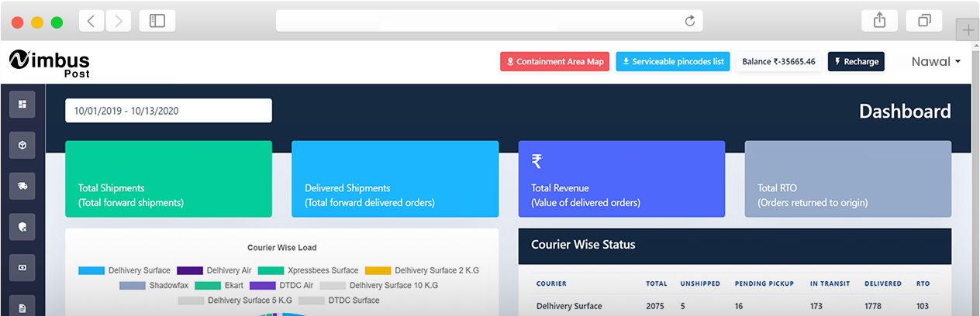Open the money/cash icon in sidebar
The height and width of the screenshot is (316, 980).
(x=22, y=267)
